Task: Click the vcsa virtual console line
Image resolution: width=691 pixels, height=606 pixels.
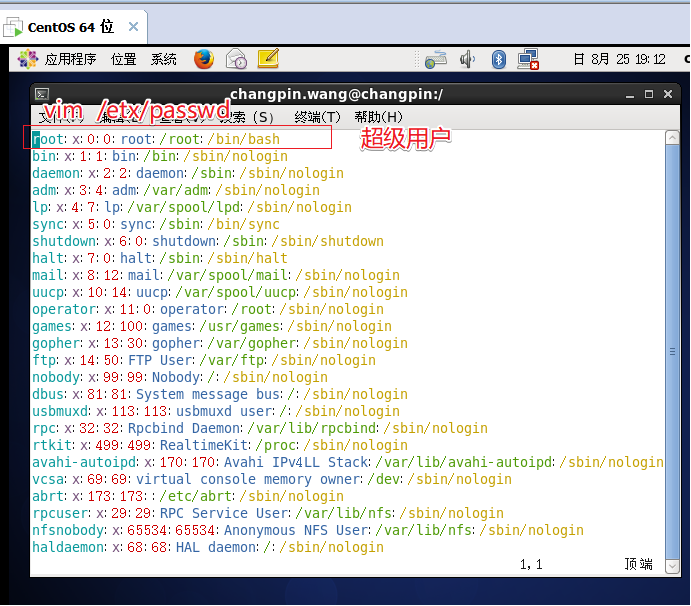Action: 272,479
